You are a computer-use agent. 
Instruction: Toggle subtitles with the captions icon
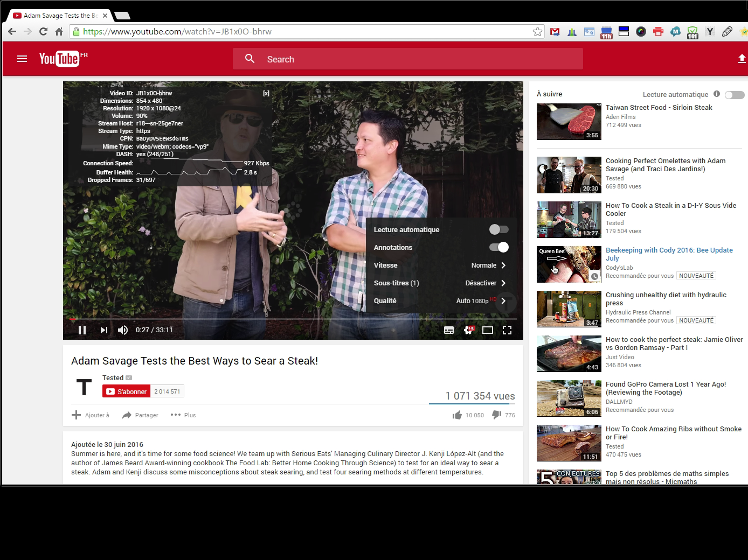click(448, 330)
